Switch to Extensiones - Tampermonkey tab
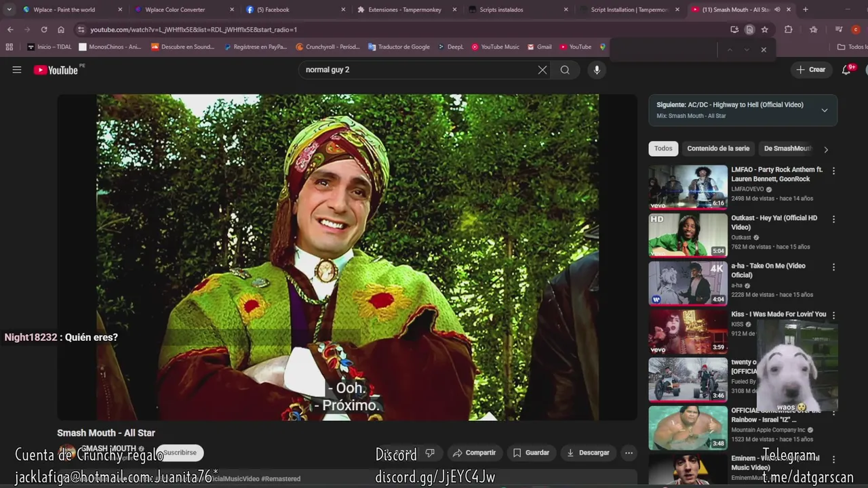 coord(407,9)
